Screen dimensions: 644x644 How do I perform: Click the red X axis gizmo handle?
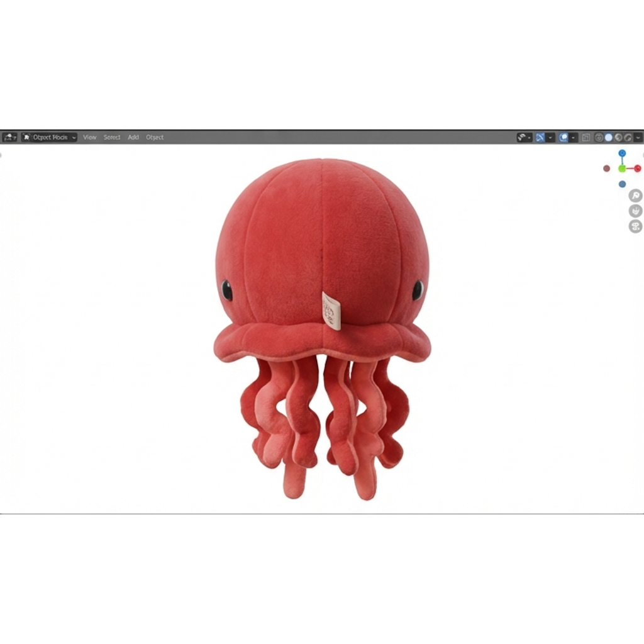(638, 169)
